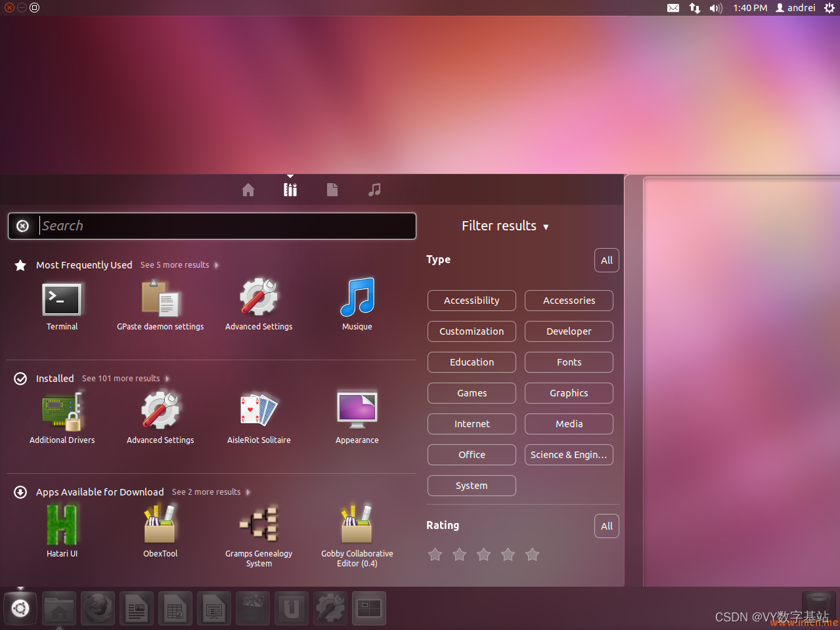Set a three-star rating filter
The width and height of the screenshot is (840, 630).
(483, 554)
